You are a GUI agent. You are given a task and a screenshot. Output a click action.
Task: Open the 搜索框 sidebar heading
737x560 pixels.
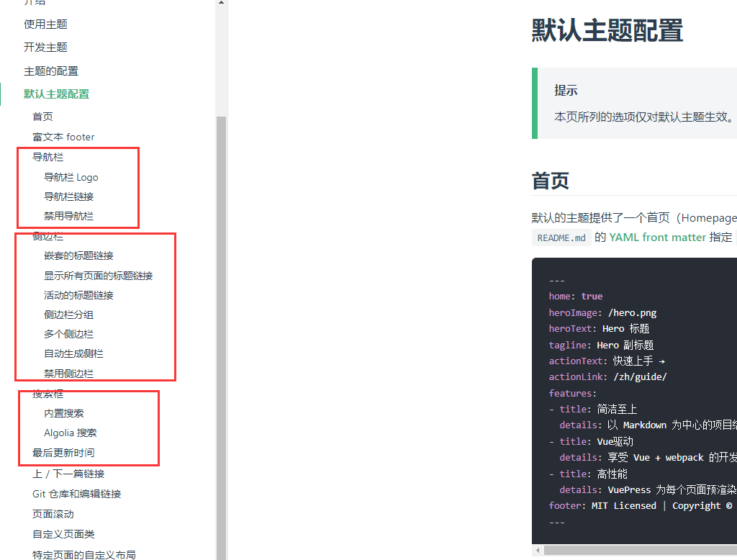48,394
